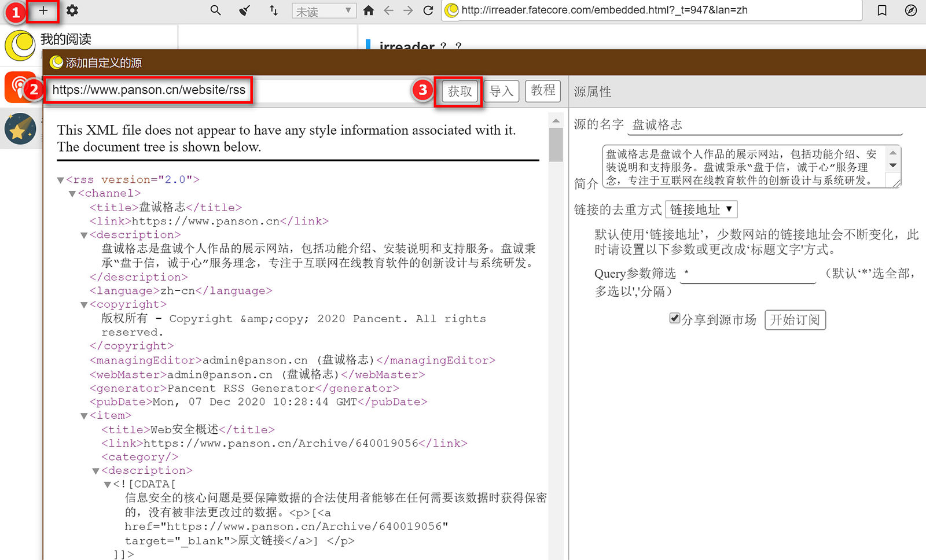Click the compass explore icon

point(911,10)
